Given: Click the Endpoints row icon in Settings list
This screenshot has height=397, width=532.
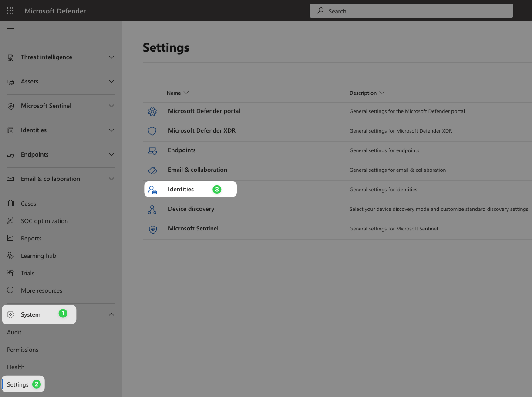Looking at the screenshot, I should (152, 151).
